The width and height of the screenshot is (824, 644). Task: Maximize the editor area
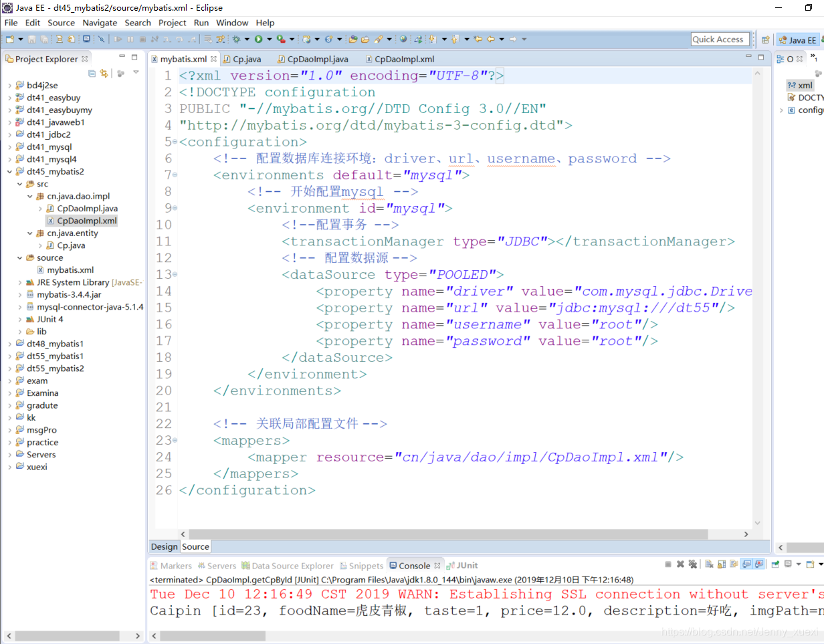(x=760, y=58)
